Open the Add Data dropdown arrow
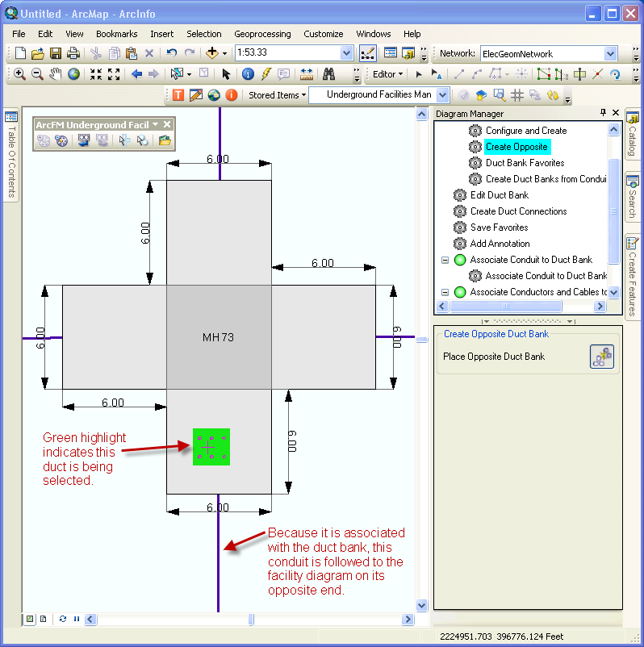Viewport: 644px width, 647px height. 224,53
